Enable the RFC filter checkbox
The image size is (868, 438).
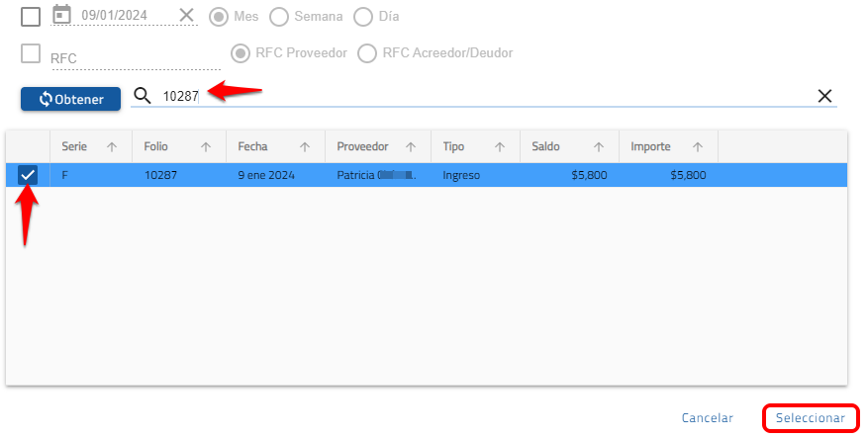[x=31, y=53]
